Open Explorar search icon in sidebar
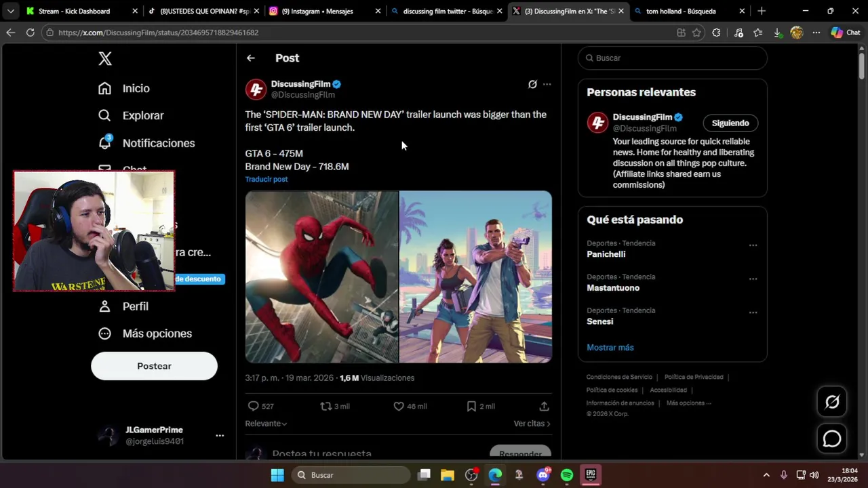This screenshot has height=488, width=868. pos(104,115)
